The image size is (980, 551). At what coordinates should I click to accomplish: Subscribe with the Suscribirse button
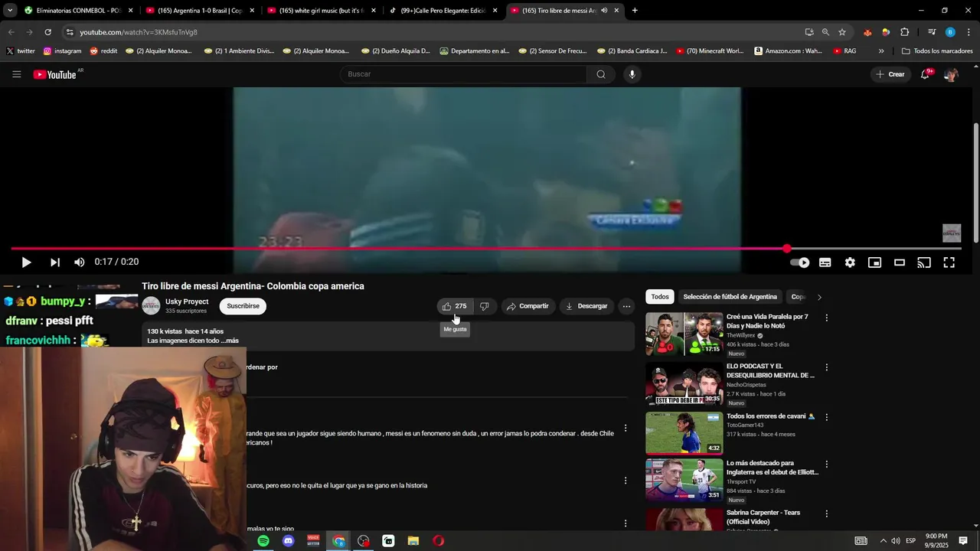pyautogui.click(x=243, y=306)
